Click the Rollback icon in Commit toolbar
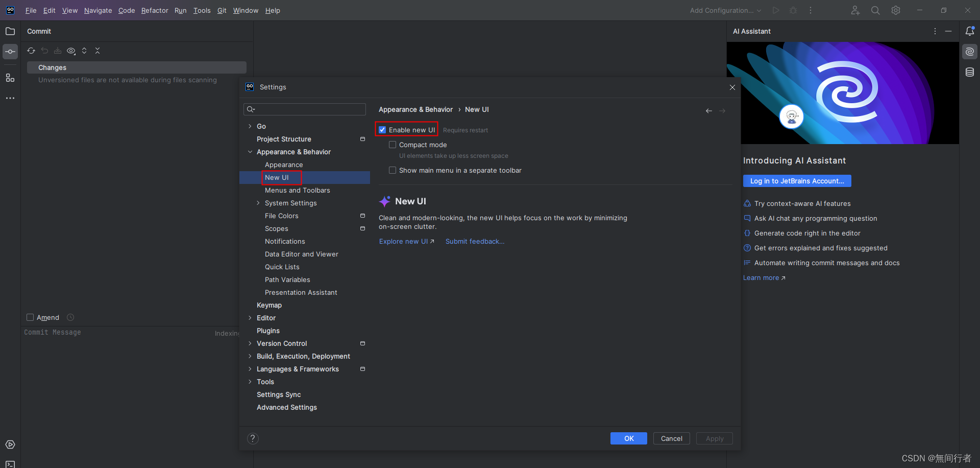The image size is (980, 468). [x=44, y=51]
